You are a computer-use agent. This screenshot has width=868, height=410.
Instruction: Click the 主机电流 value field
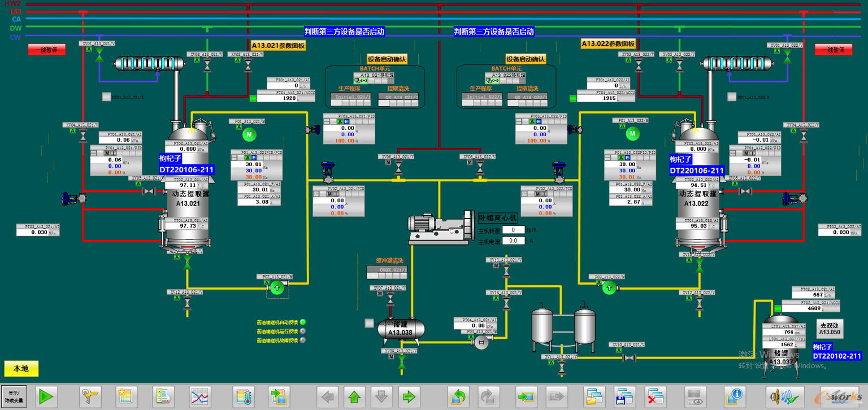coord(514,241)
